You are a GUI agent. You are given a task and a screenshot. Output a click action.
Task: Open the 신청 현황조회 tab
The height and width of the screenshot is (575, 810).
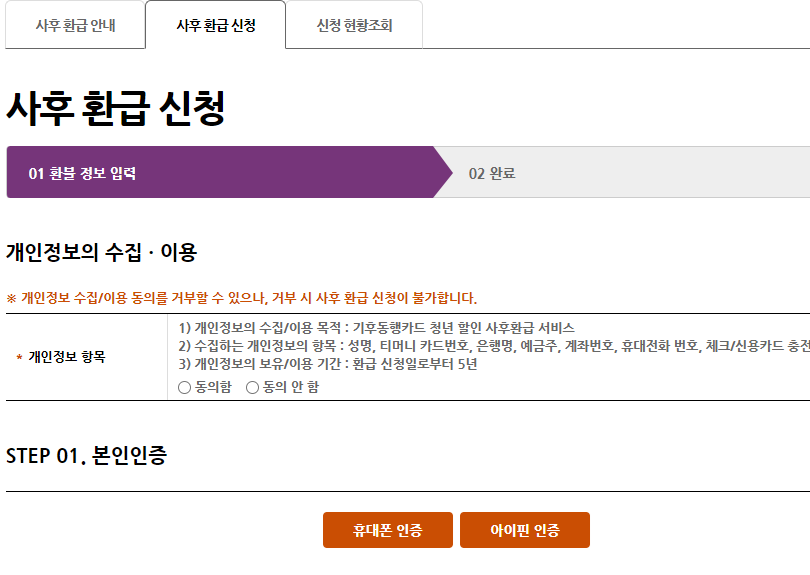pyautogui.click(x=354, y=25)
